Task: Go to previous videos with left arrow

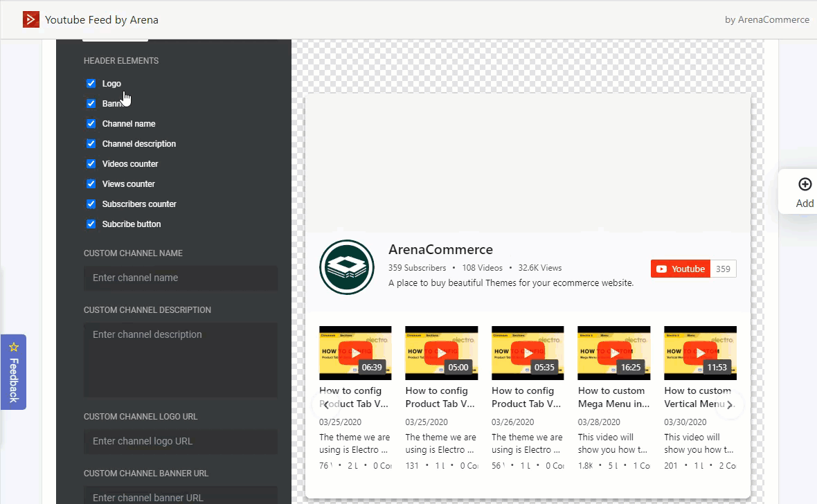Action: (327, 404)
